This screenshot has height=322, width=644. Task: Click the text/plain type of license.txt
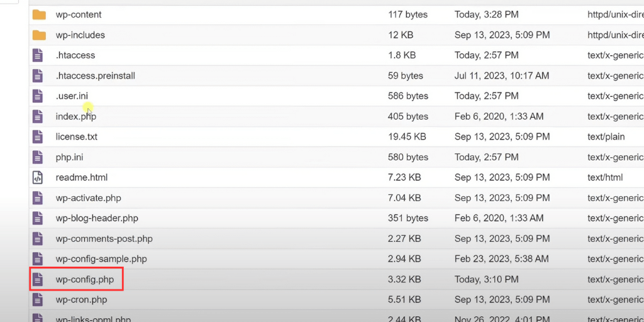[x=606, y=136]
